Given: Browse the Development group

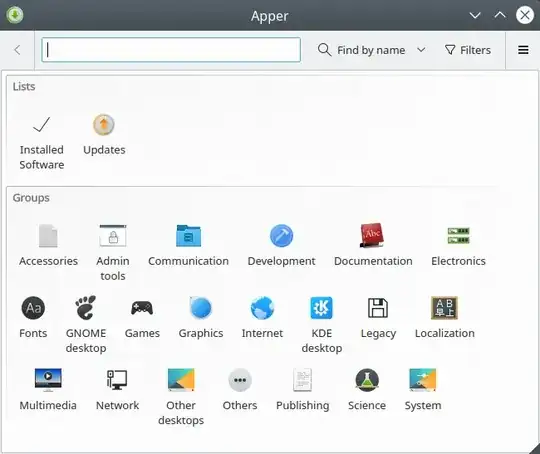Looking at the screenshot, I should [x=281, y=246].
